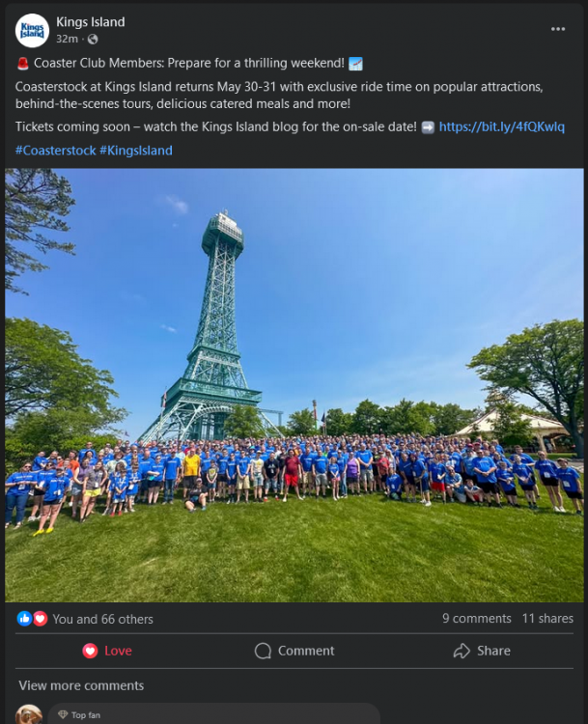The height and width of the screenshot is (724, 588).
Task: Click the #Coasterstock hashtag
Action: click(x=55, y=150)
